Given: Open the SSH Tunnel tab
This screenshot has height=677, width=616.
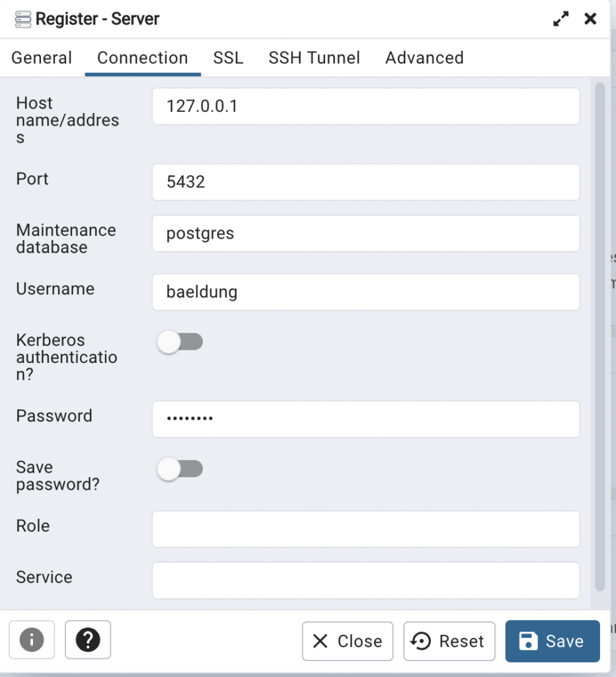Looking at the screenshot, I should click(x=314, y=58).
